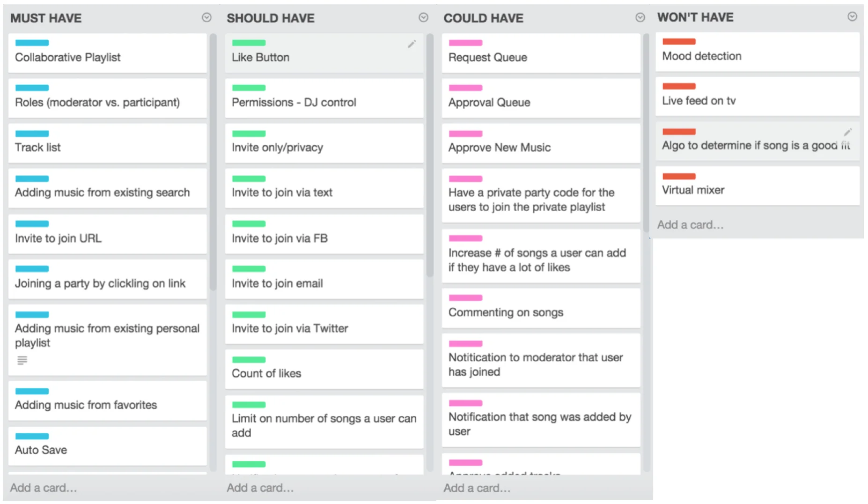Add a card to the SHOULD HAVE list
The height and width of the screenshot is (504, 868).
pyautogui.click(x=260, y=488)
